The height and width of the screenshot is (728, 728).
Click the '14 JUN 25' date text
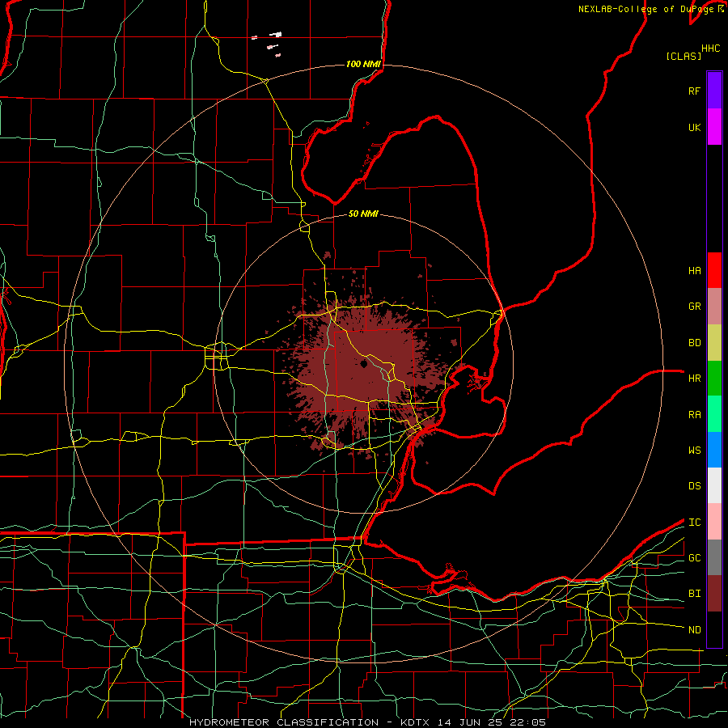click(x=473, y=722)
